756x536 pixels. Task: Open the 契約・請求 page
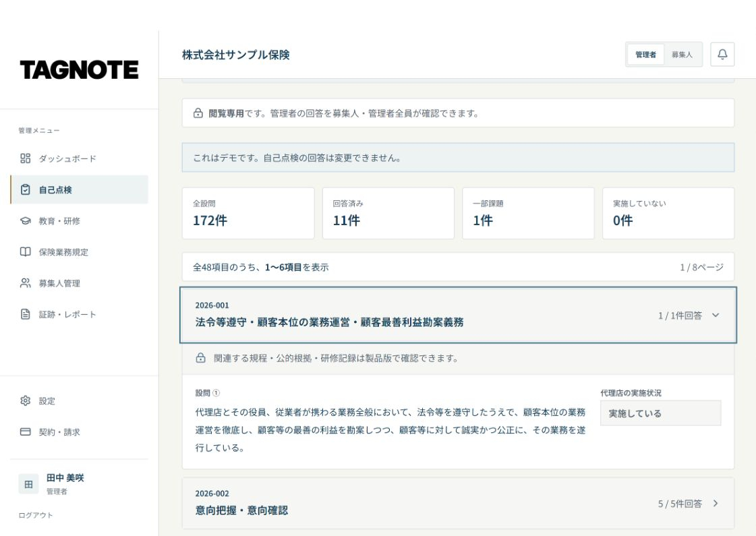79,432
